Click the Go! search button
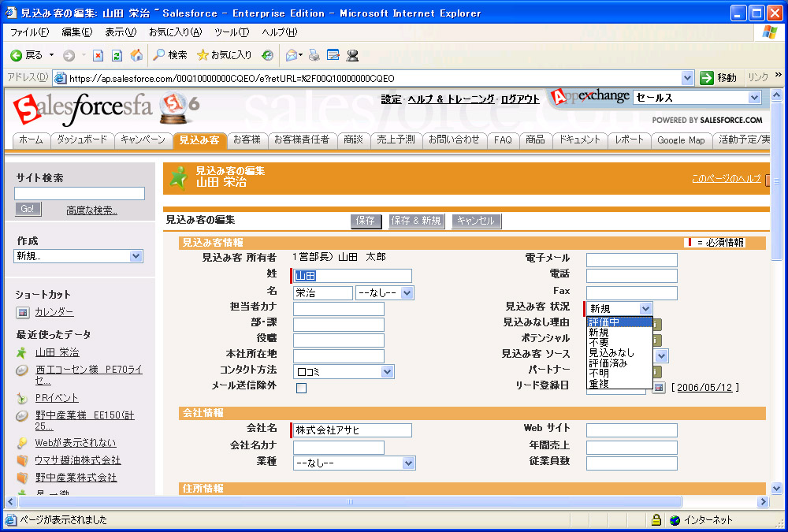This screenshot has width=788, height=532. (28, 209)
